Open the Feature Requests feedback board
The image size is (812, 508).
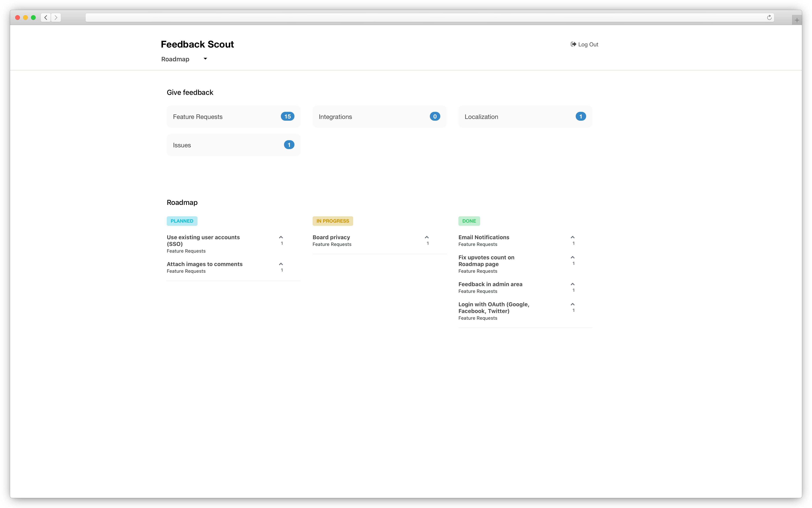pos(233,117)
